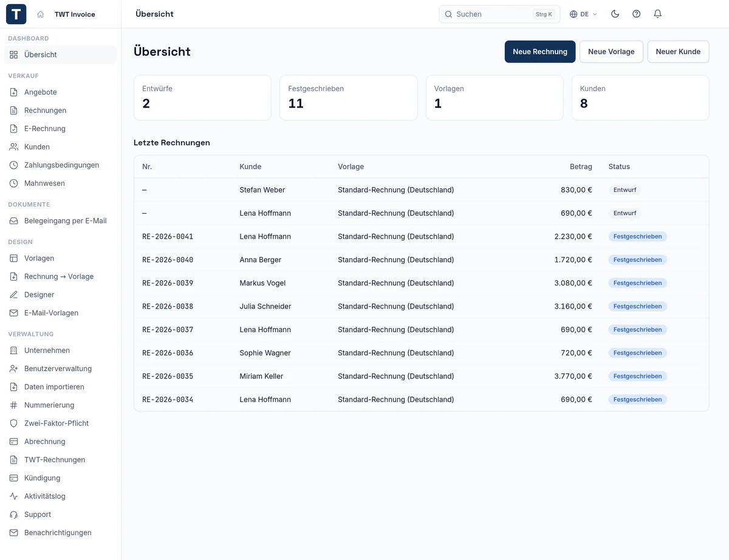
Task: Open Rechnung → Vorlage link
Action: pyautogui.click(x=60, y=276)
